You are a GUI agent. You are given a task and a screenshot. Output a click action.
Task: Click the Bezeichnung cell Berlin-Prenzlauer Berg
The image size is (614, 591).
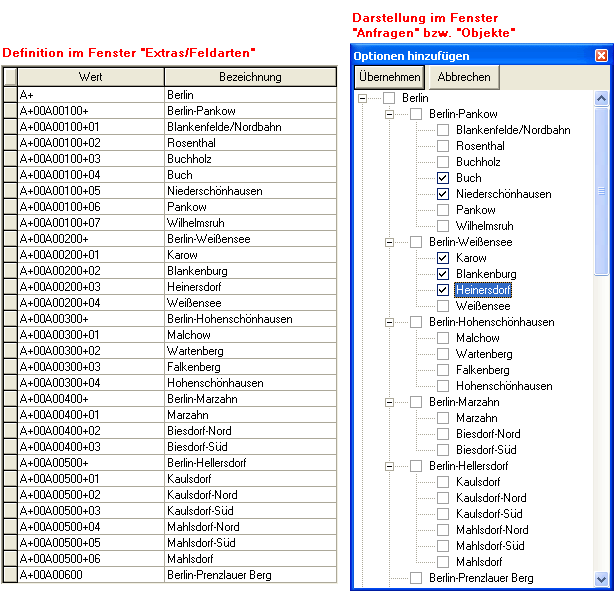[x=250, y=575]
